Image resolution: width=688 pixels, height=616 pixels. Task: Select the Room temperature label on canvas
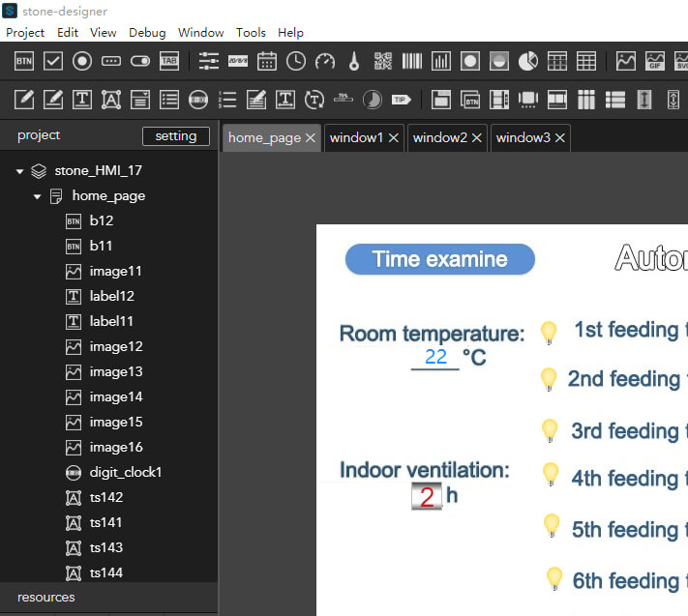[433, 334]
